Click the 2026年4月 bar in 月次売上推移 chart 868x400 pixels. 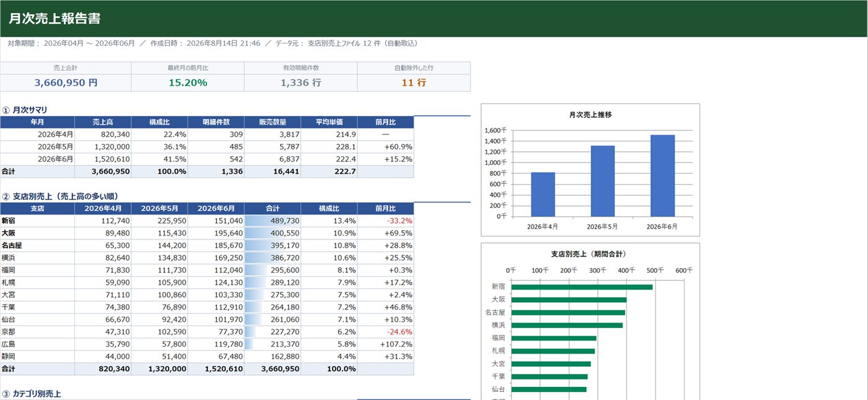pyautogui.click(x=543, y=194)
